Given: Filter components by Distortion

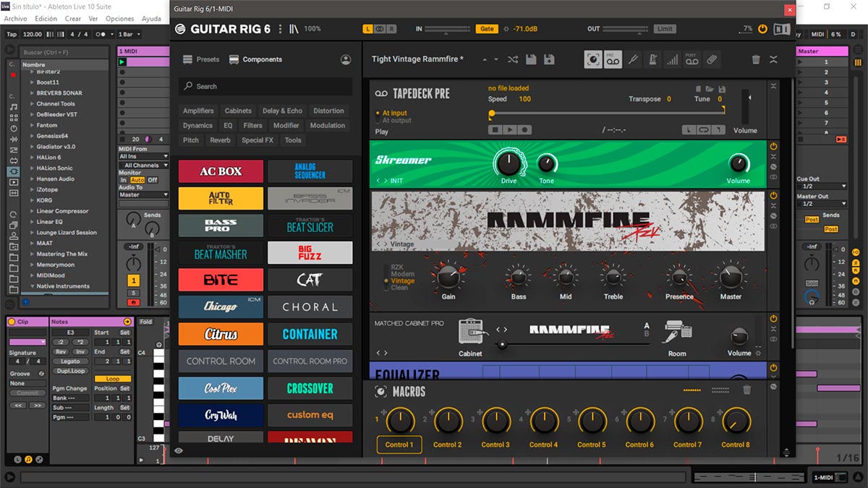Looking at the screenshot, I should (328, 111).
